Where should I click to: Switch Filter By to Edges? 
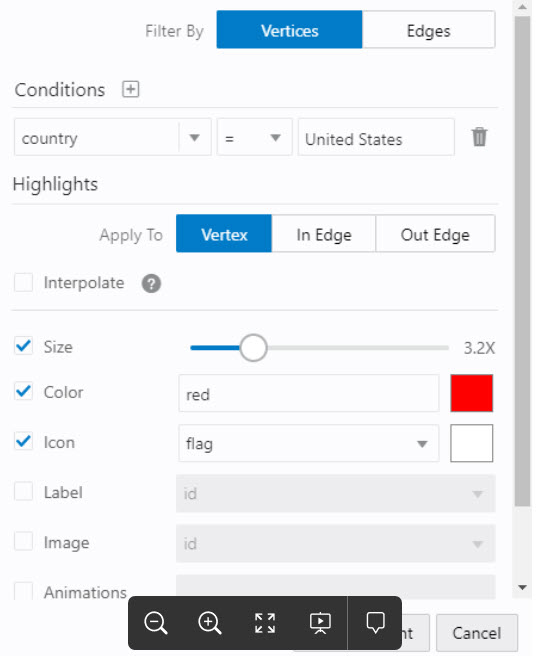pos(429,30)
